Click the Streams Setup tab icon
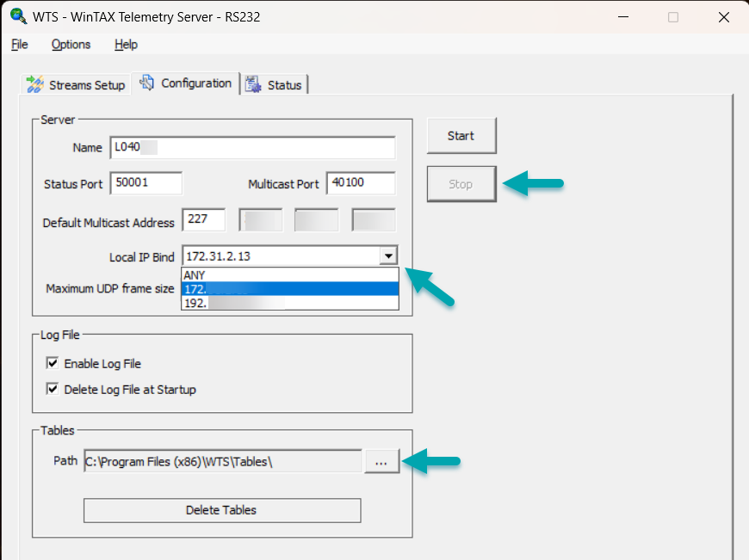This screenshot has height=560, width=749. click(35, 84)
